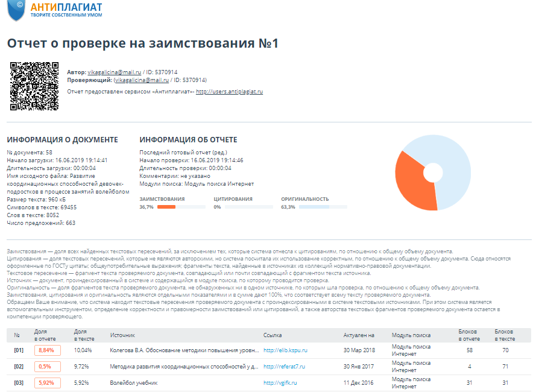Click the QR code image
This screenshot has height=392, width=539.
[x=34, y=86]
